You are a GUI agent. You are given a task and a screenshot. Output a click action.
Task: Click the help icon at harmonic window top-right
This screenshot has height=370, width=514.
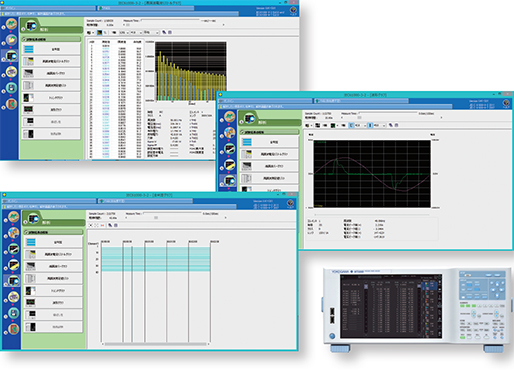[293, 10]
